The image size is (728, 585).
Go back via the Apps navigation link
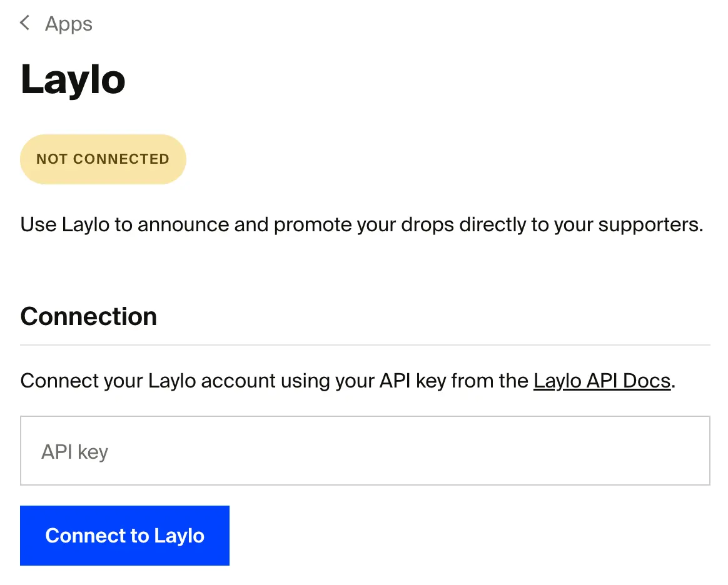[68, 24]
